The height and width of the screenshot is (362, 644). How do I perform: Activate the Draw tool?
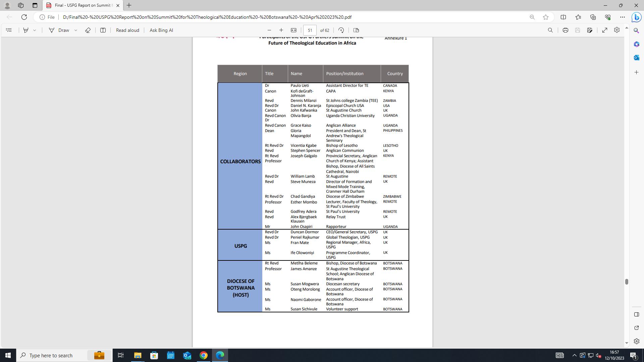pyautogui.click(x=59, y=30)
